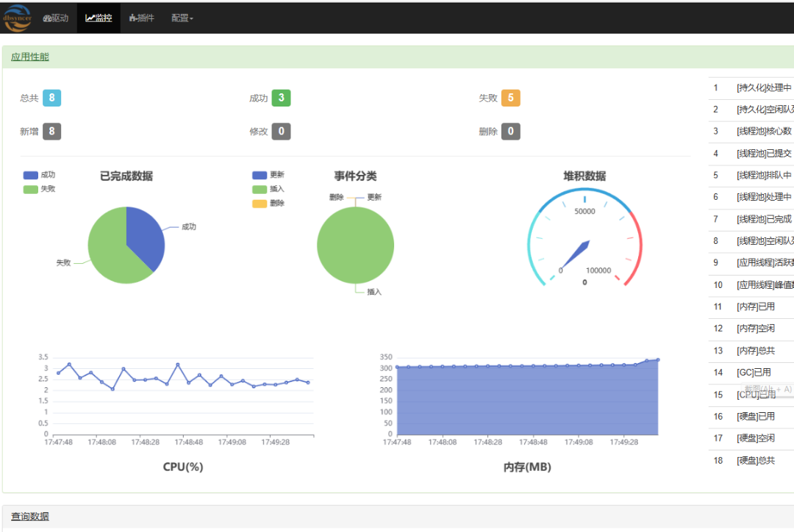
Task: Click the dbsyncer logo icon
Action: (x=18, y=18)
